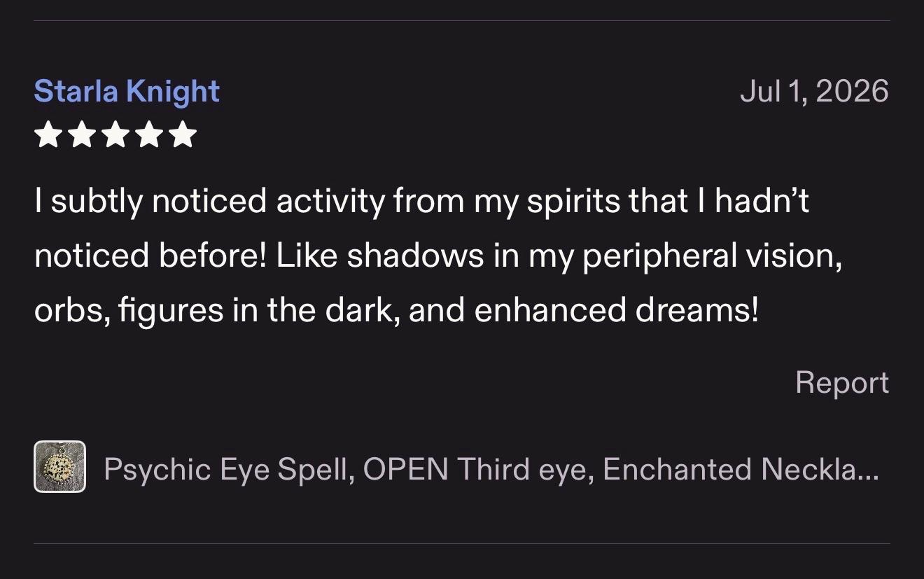The width and height of the screenshot is (924, 579).
Task: Open the necklace product thumbnail
Action: (60, 466)
